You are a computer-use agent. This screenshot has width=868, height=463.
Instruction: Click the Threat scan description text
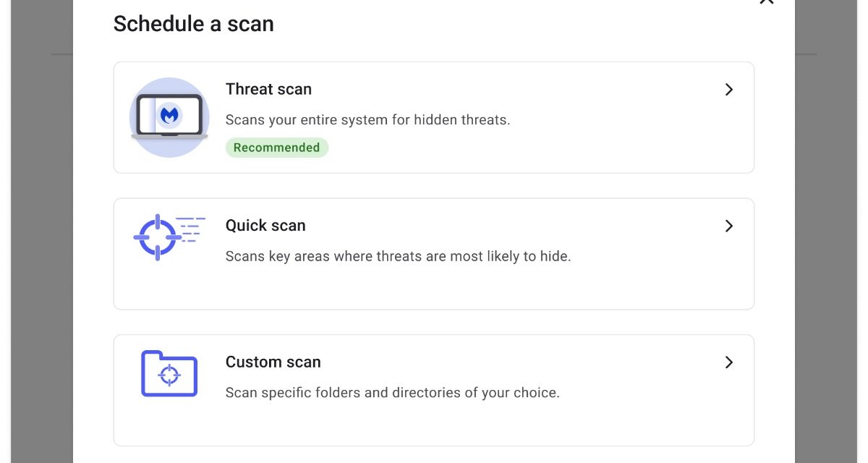pos(368,119)
